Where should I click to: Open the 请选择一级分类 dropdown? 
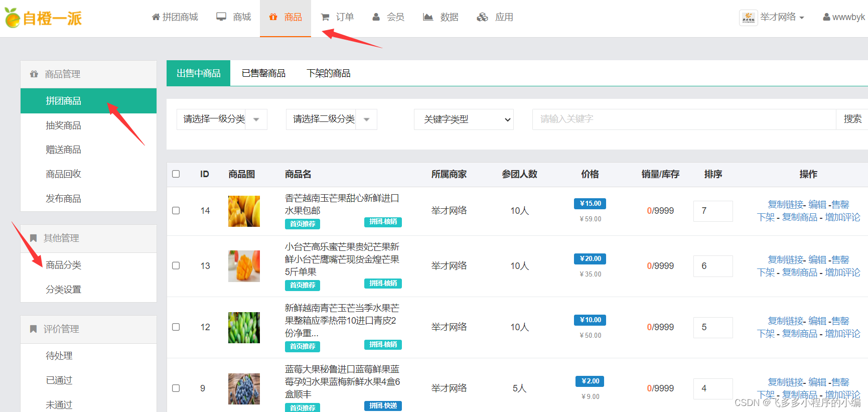coord(222,119)
